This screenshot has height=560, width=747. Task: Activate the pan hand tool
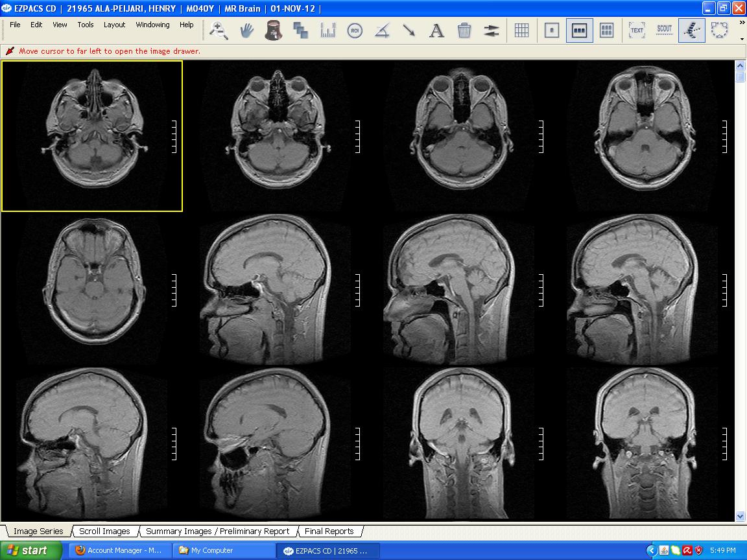point(246,30)
